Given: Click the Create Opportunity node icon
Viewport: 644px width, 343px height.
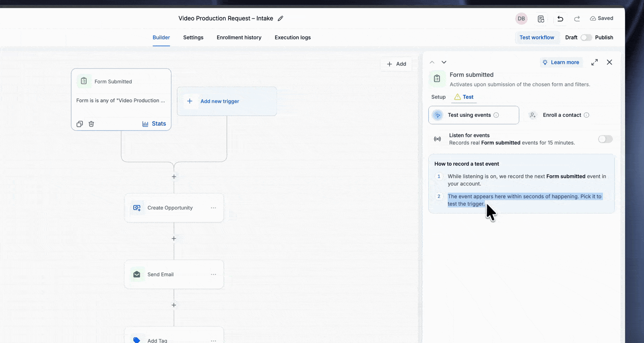Looking at the screenshot, I should click(137, 208).
